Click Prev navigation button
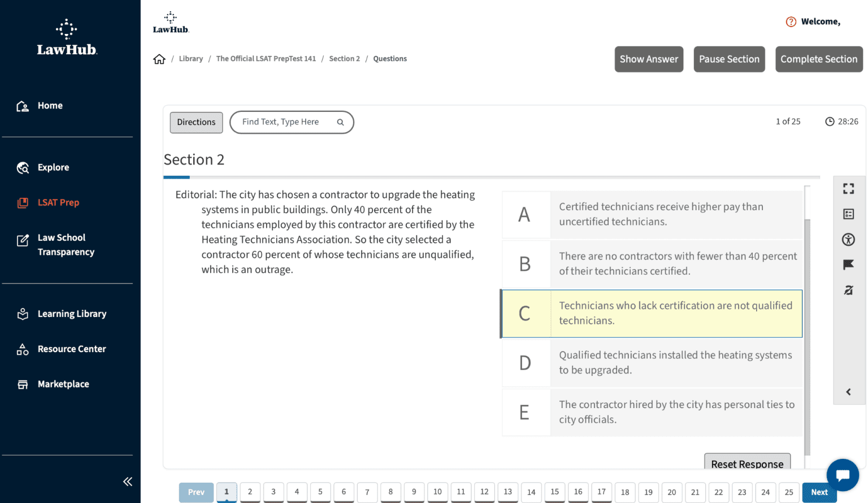The height and width of the screenshot is (503, 868). point(196,492)
